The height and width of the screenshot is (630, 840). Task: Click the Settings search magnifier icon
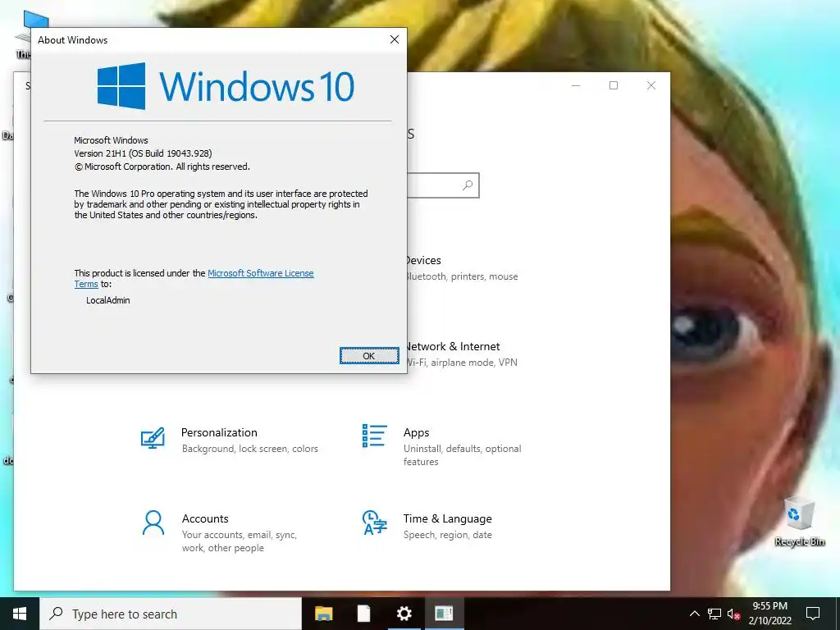click(x=468, y=185)
